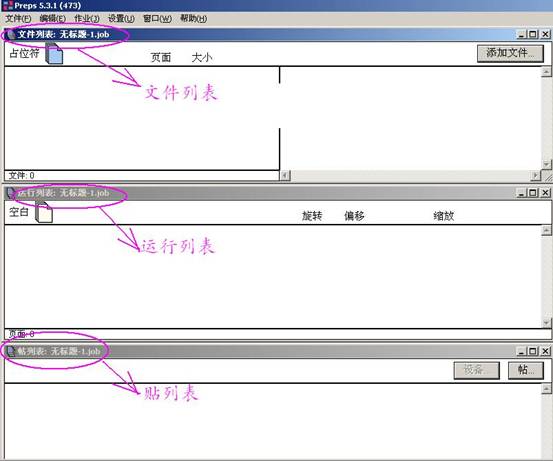Open the 窗口(W) menu
Image resolution: width=553 pixels, height=461 pixels.
coord(157,19)
